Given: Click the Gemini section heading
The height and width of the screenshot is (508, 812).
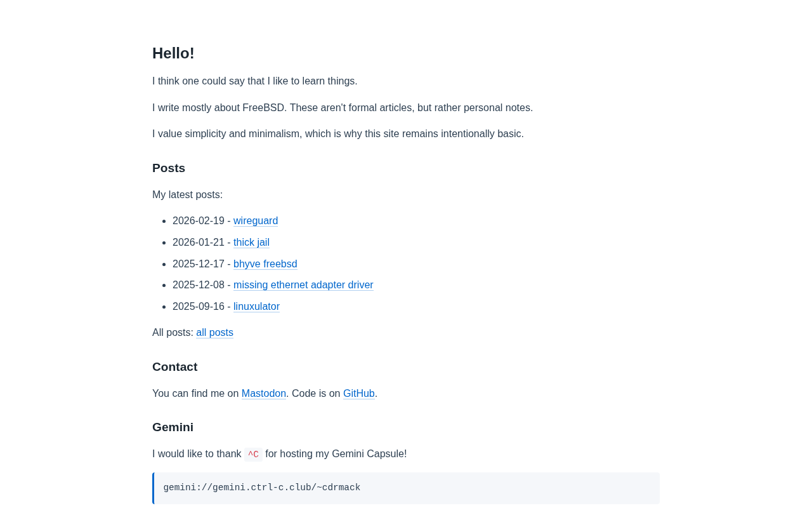Looking at the screenshot, I should (173, 427).
